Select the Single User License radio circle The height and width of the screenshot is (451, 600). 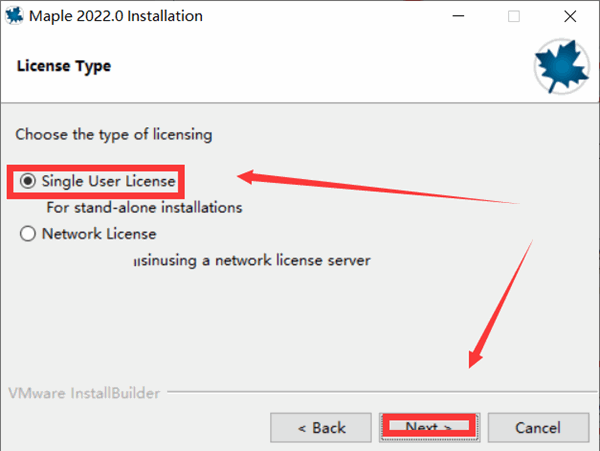tap(27, 181)
